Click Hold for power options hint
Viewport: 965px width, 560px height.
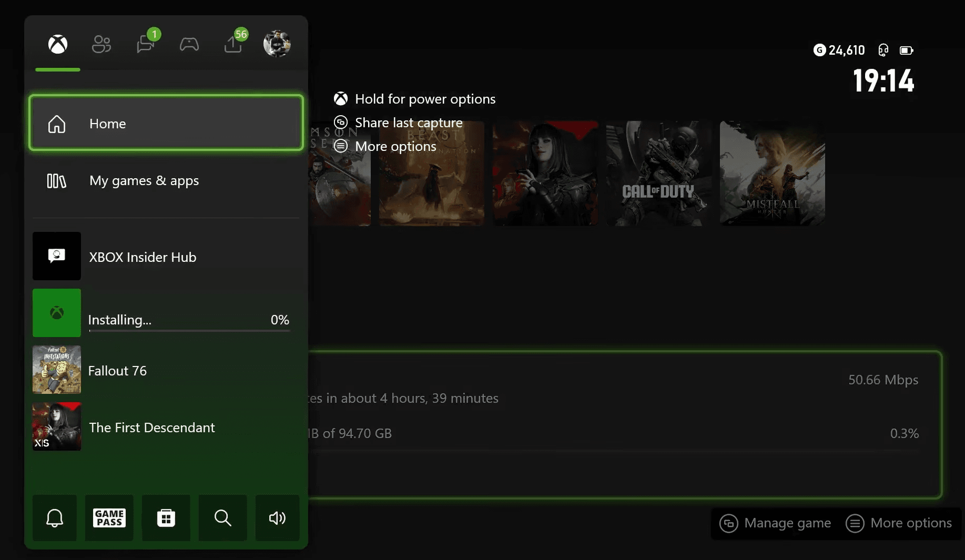point(415,99)
